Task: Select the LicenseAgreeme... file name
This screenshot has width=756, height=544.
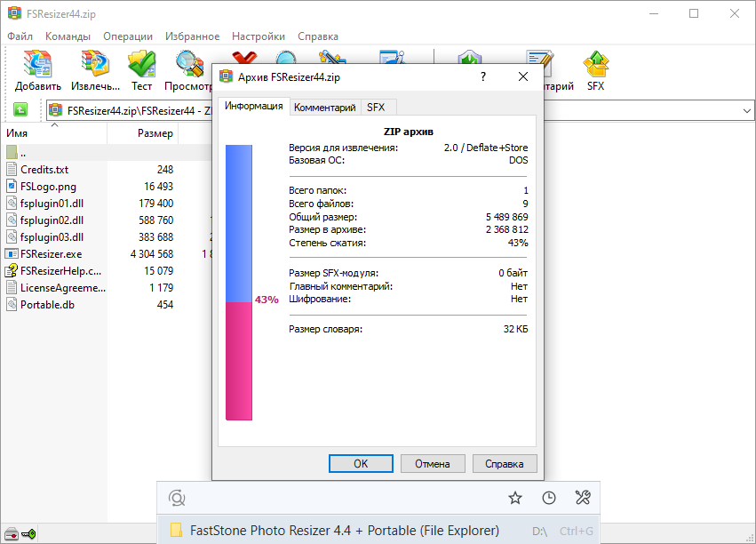Action: (63, 287)
